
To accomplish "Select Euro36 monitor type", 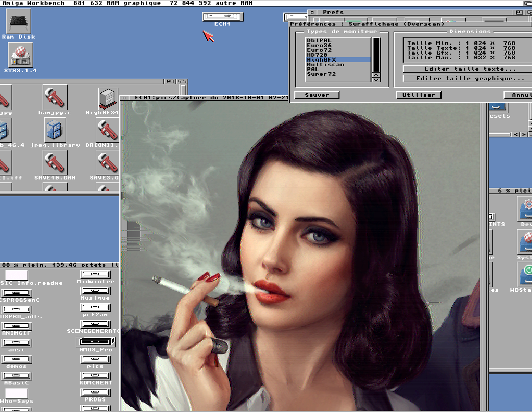I will (338, 45).
